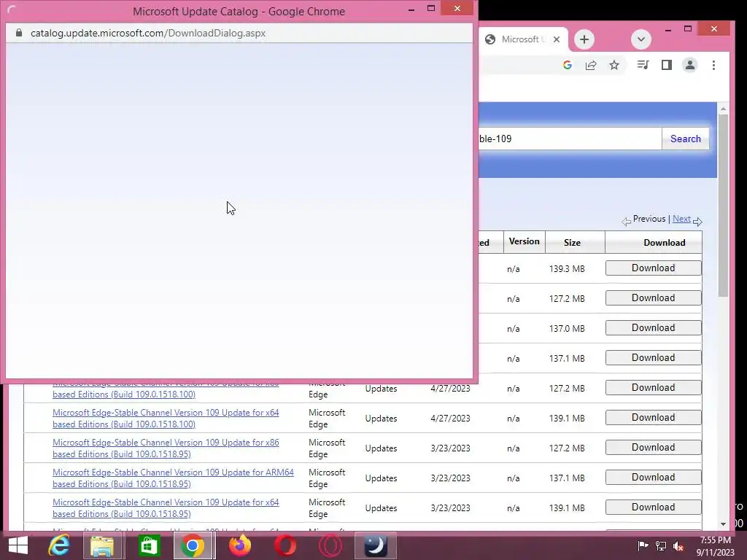Open x64 Build 109.0.1518.95 update link
Image resolution: width=747 pixels, height=560 pixels.
coord(166,508)
